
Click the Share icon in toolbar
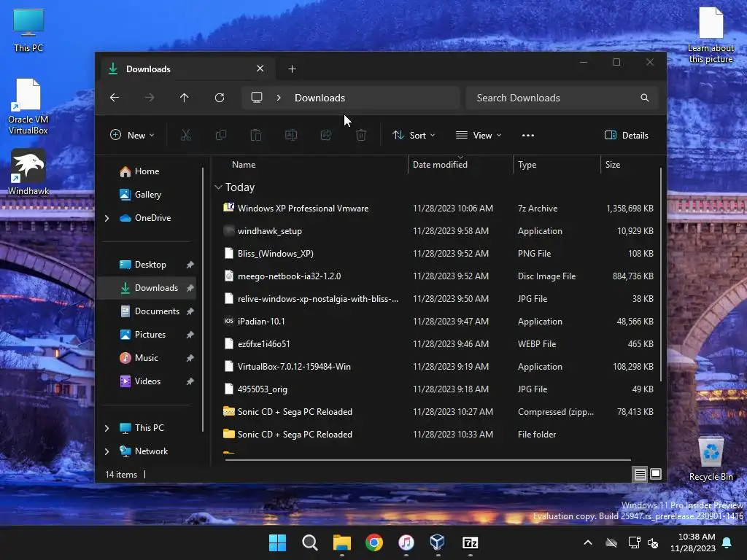326,135
